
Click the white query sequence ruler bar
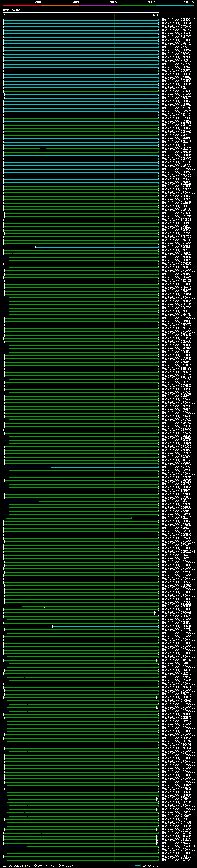pos(81,12)
